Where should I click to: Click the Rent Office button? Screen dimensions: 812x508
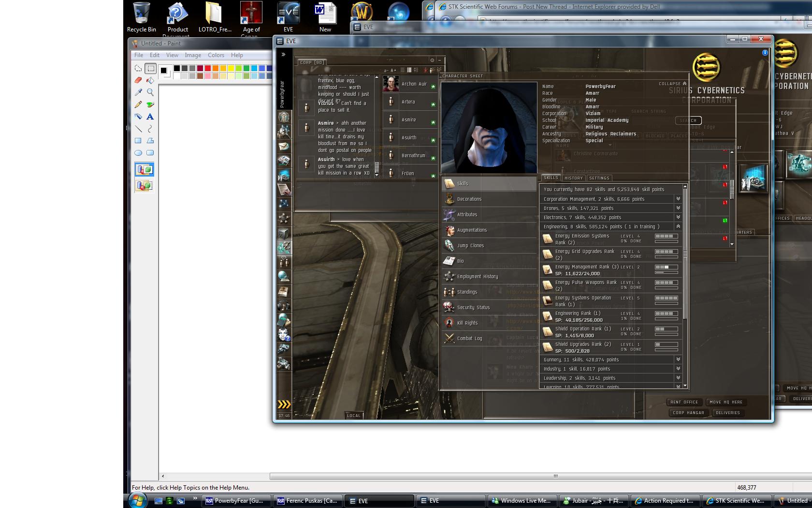click(684, 402)
